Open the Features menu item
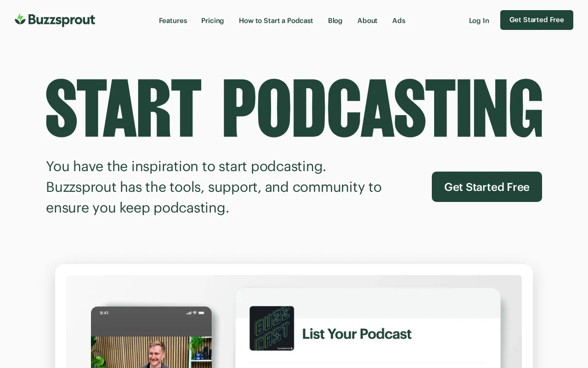This screenshot has width=588, height=368. click(x=173, y=21)
